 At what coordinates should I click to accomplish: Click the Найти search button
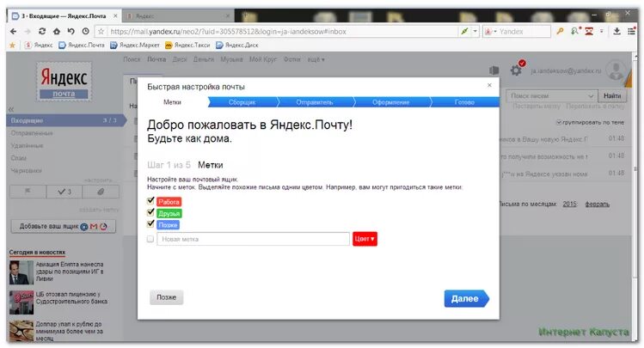[x=612, y=95]
